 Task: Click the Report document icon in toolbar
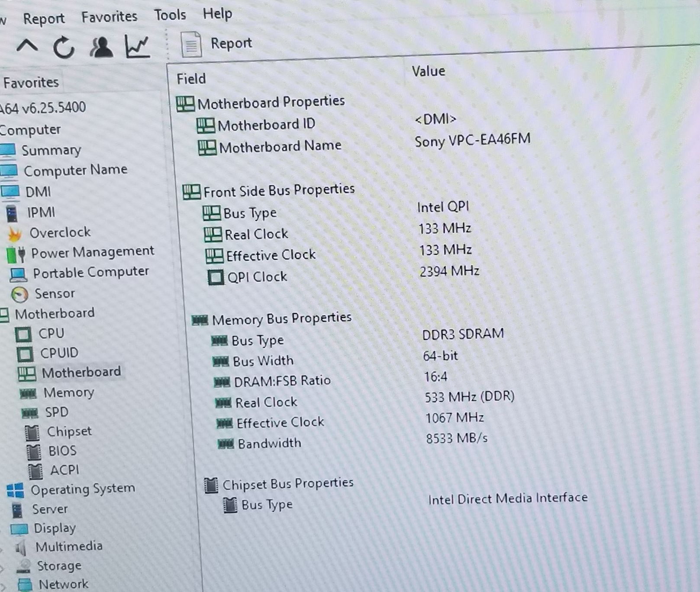191,45
